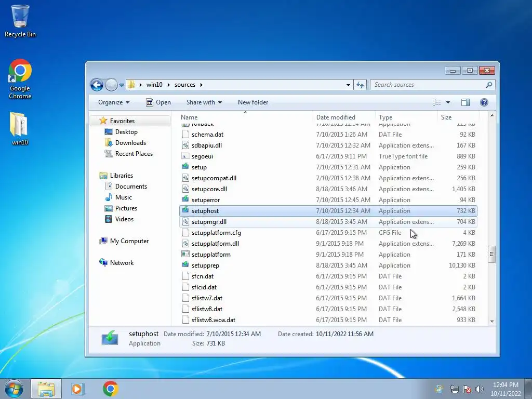Select the sdbapiu.dll file icon
The height and width of the screenshot is (399, 532).
click(185, 145)
